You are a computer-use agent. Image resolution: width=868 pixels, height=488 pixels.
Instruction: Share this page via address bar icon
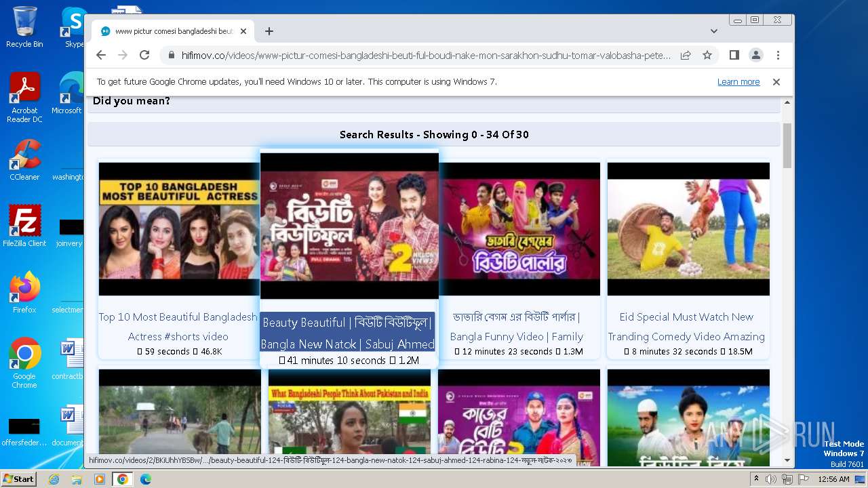(686, 55)
